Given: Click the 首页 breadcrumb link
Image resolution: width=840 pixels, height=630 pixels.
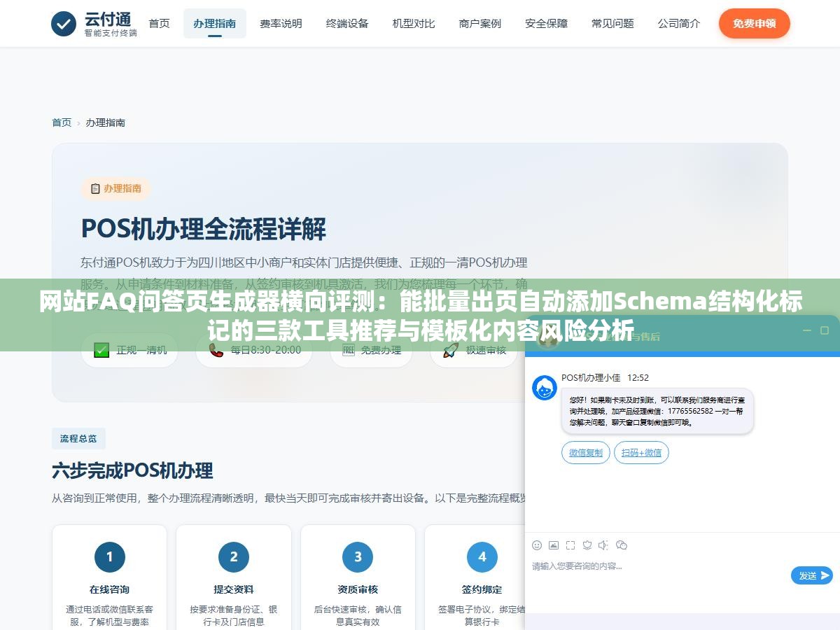Looking at the screenshot, I should coord(62,122).
